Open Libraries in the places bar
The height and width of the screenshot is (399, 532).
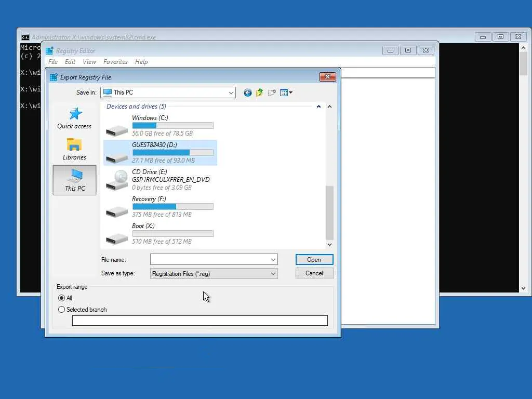74,149
